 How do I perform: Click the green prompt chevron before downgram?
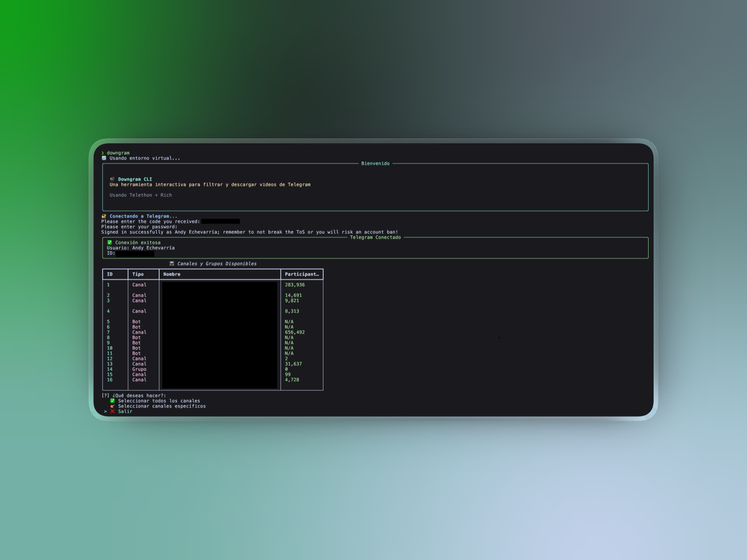tap(103, 153)
